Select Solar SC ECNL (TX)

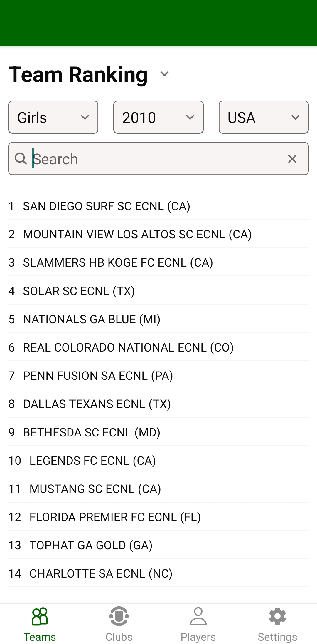(x=158, y=291)
